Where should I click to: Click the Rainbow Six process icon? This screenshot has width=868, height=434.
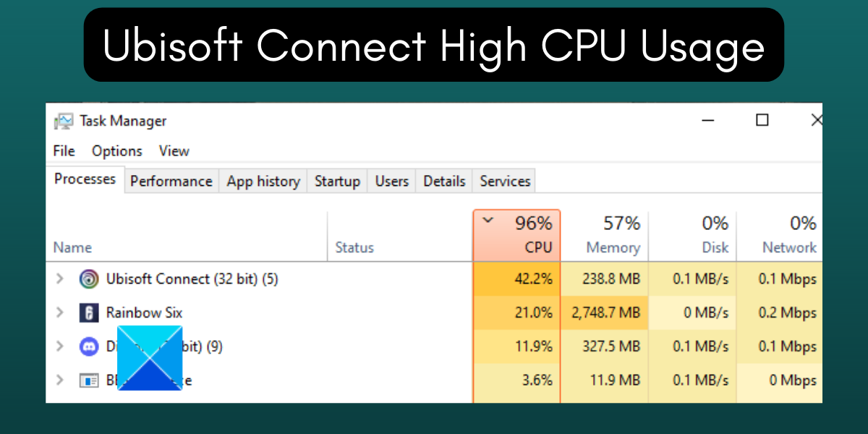[89, 313]
